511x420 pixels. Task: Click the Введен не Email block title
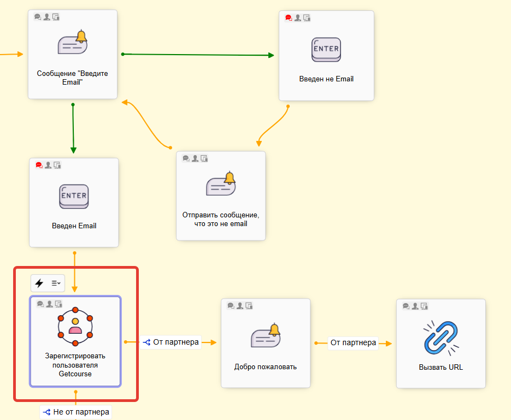click(x=326, y=79)
